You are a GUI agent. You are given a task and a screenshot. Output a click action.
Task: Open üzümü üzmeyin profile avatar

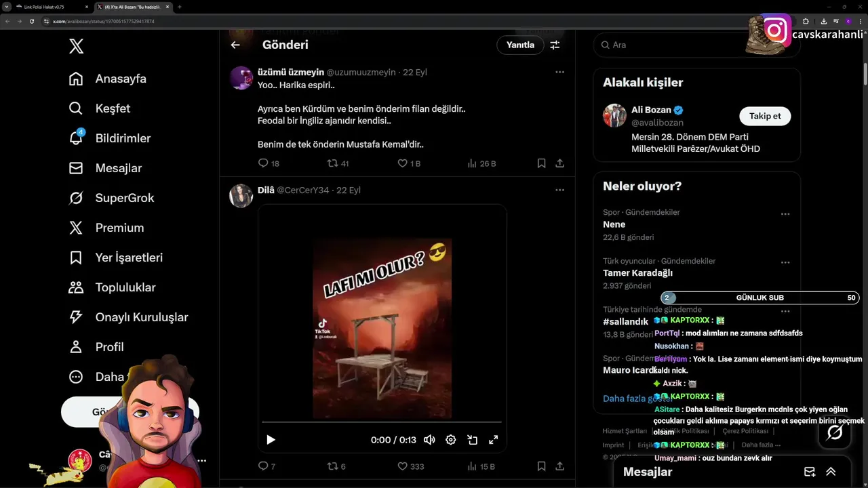(x=241, y=78)
